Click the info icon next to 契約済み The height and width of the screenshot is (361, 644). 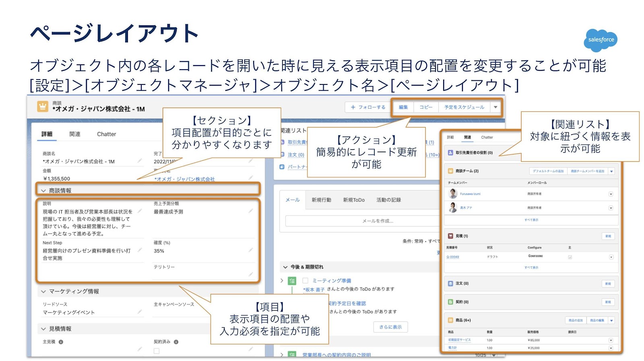(176, 342)
